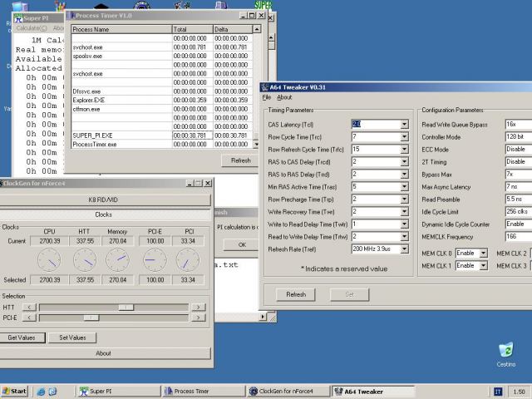Image resolution: width=532 pixels, height=399 pixels.
Task: Click Get Values in ClockGen
Action: click(x=22, y=337)
